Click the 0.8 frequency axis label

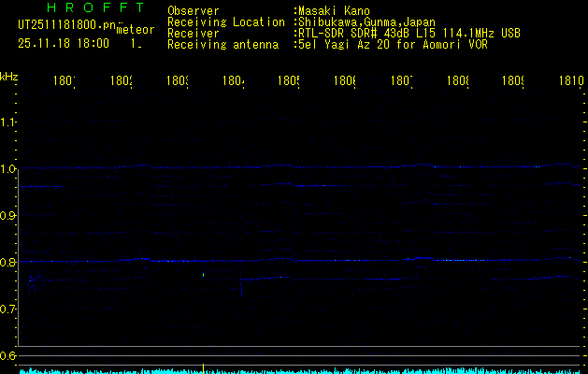8,263
